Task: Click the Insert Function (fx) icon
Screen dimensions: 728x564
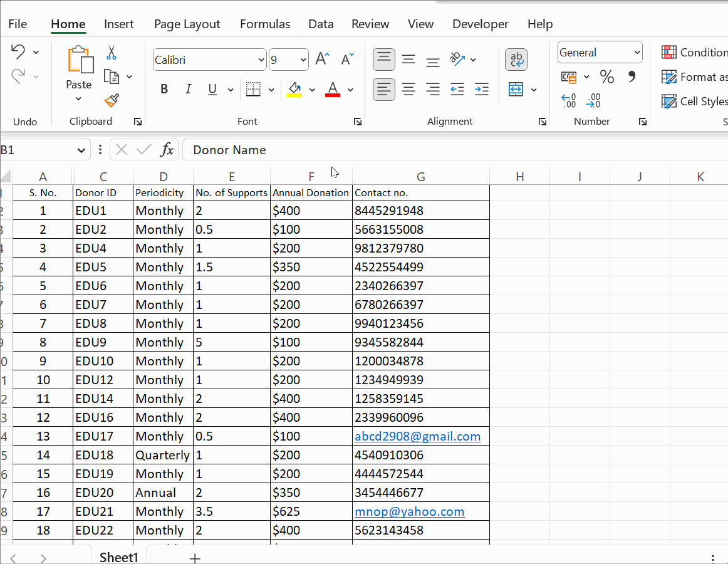Action: 167,150
